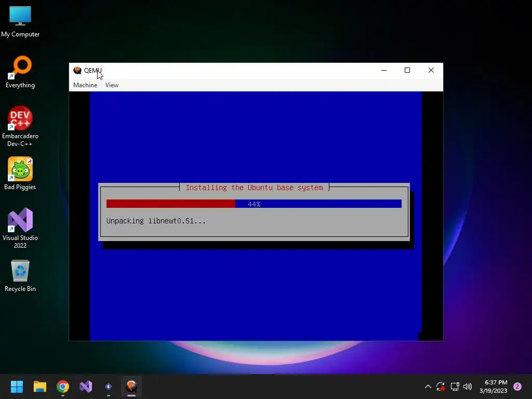This screenshot has height=399, width=532.
Task: Open the notification badge showing 2
Action: (x=517, y=387)
